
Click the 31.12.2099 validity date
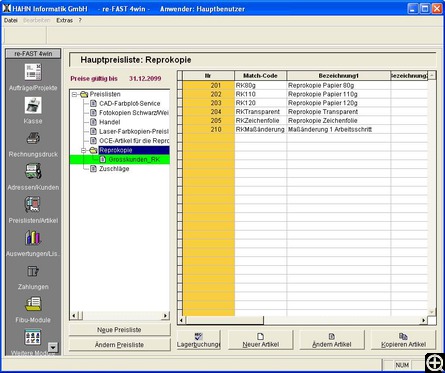[145, 79]
